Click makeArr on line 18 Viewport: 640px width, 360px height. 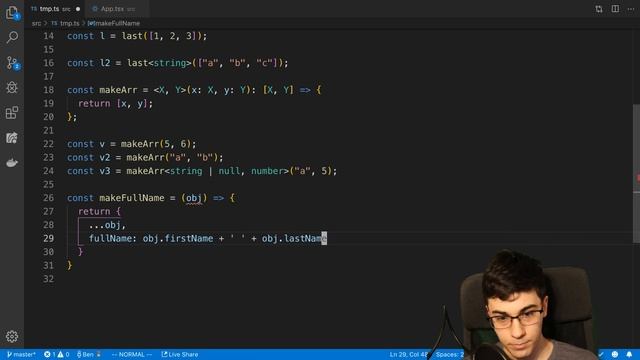118,90
